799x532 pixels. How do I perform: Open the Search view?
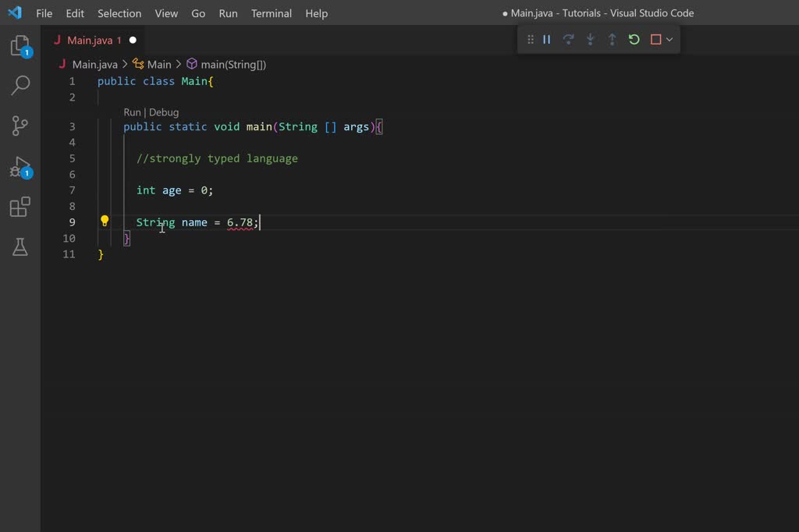(x=19, y=85)
